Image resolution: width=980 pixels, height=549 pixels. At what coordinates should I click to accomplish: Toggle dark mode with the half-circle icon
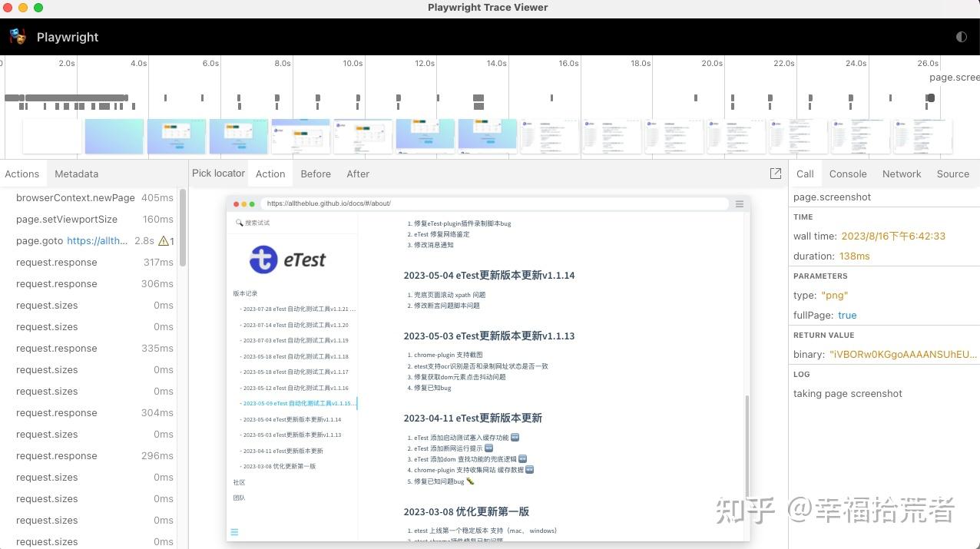961,36
